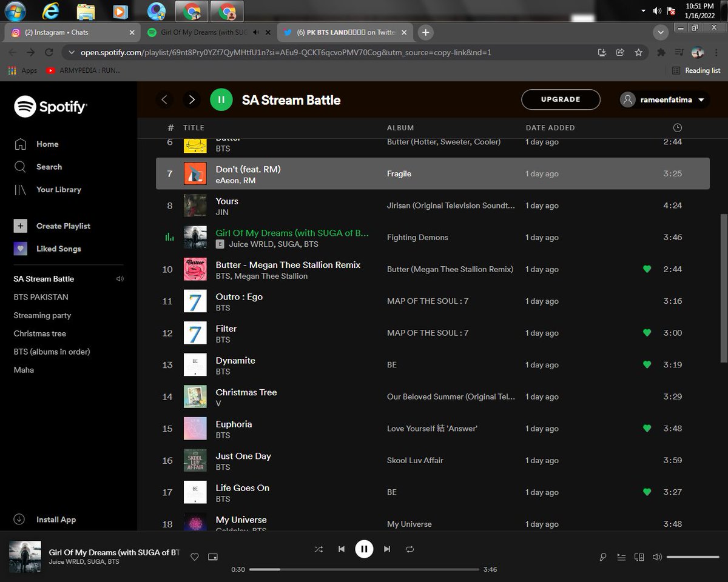Open the connect to a device icon
728x582 pixels.
coord(639,557)
